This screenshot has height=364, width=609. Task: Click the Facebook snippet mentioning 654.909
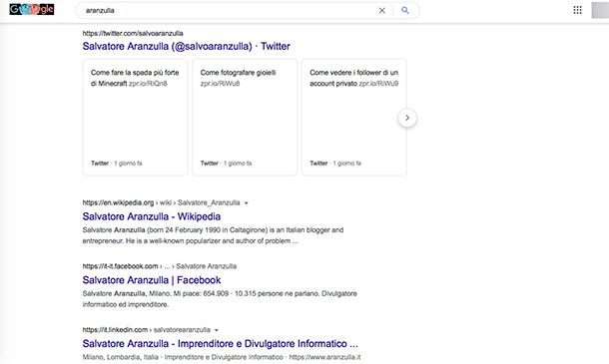click(x=220, y=299)
